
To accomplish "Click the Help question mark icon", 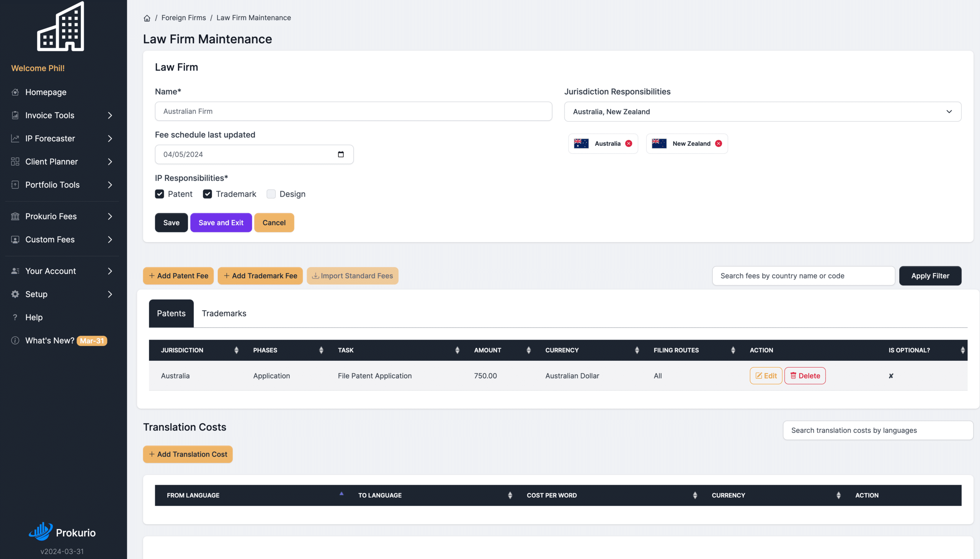I will [15, 317].
